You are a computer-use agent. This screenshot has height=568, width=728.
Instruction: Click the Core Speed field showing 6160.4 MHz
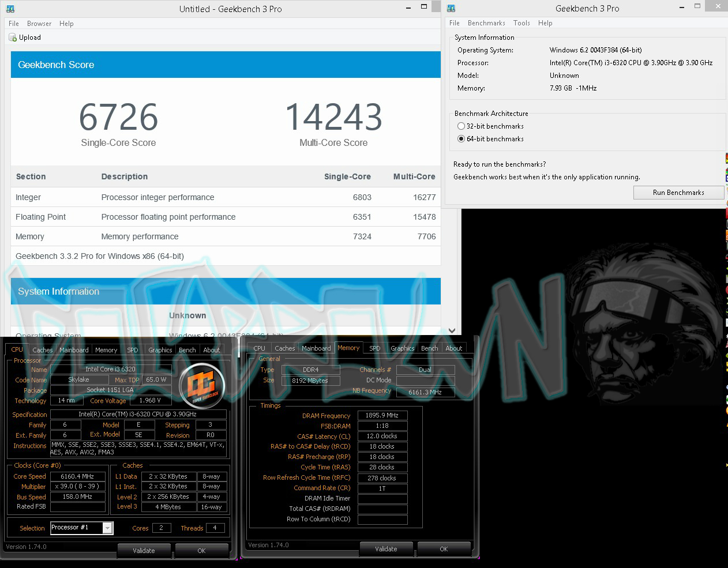pyautogui.click(x=77, y=476)
